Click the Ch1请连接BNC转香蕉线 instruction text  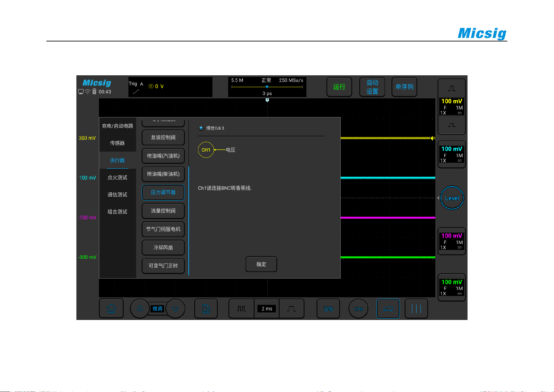[x=225, y=188]
